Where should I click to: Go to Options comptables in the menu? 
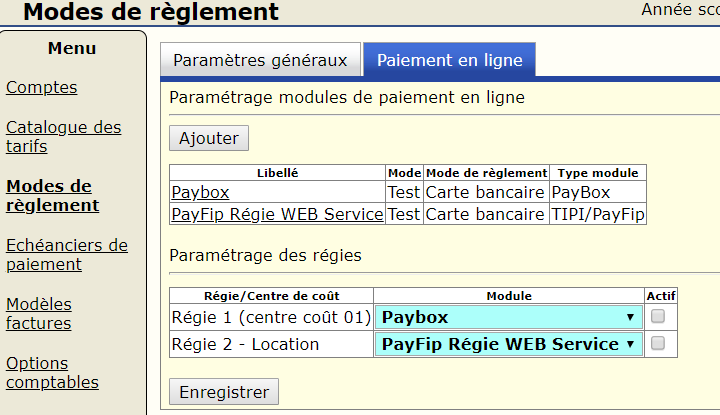(52, 372)
